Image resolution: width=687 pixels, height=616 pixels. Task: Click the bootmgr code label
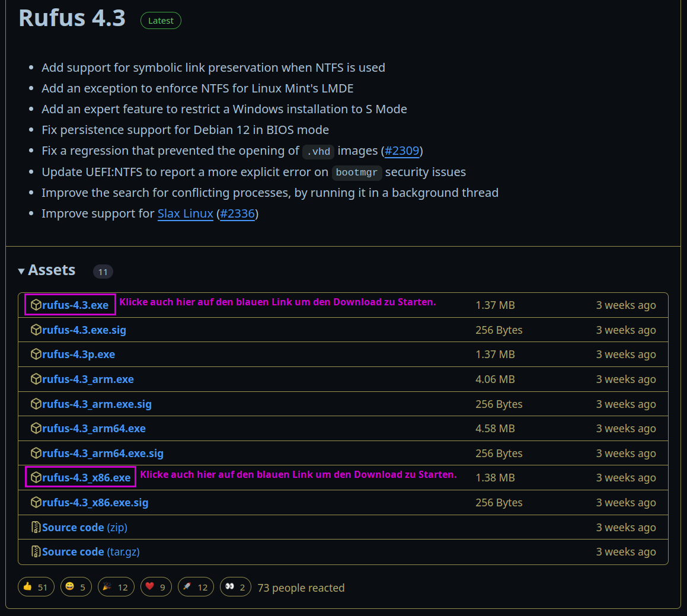tap(357, 173)
